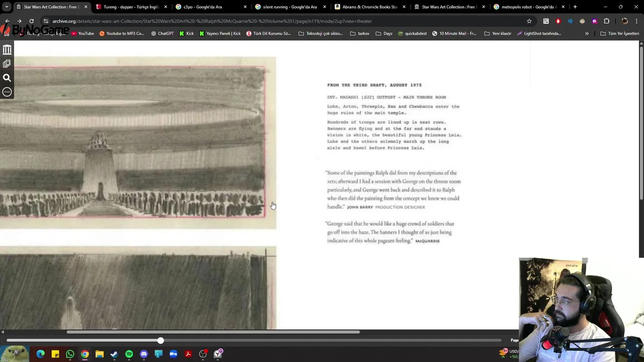
Task: Switch to the Tureng - dapper tab
Action: [x=131, y=7]
